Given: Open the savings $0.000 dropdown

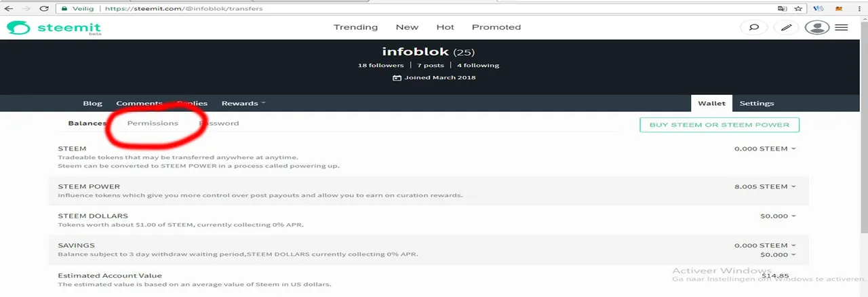Looking at the screenshot, I should [778, 255].
